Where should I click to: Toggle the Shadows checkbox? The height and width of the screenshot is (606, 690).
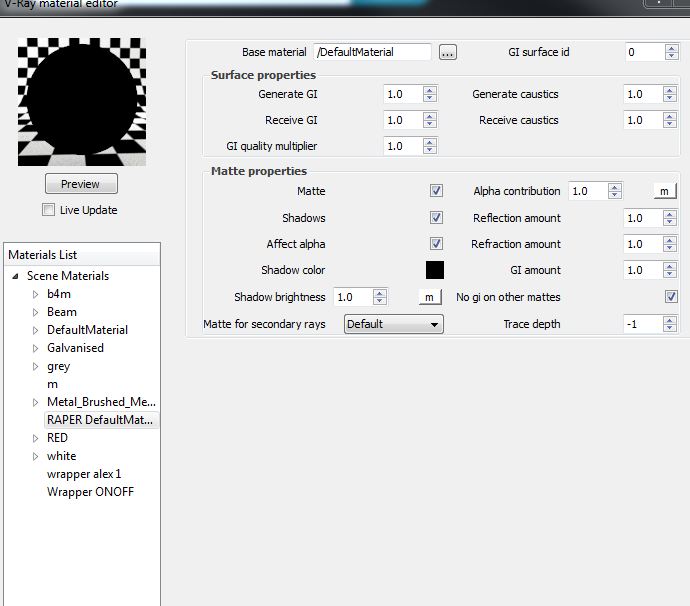(436, 217)
